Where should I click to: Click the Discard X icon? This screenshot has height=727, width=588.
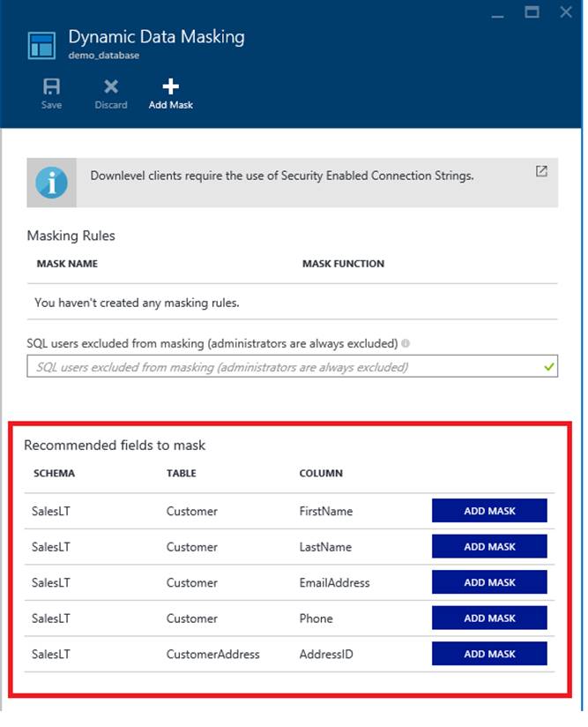pyautogui.click(x=111, y=86)
